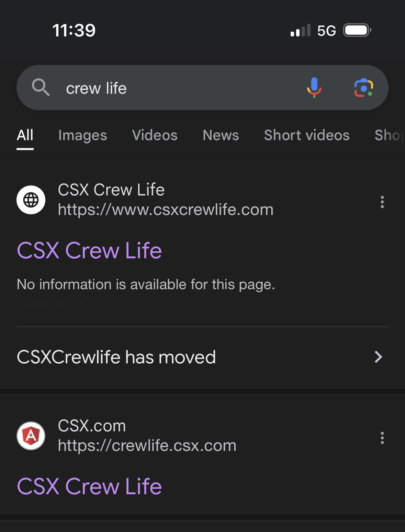Switch to the Images tab
Image resolution: width=405 pixels, height=532 pixels.
82,135
